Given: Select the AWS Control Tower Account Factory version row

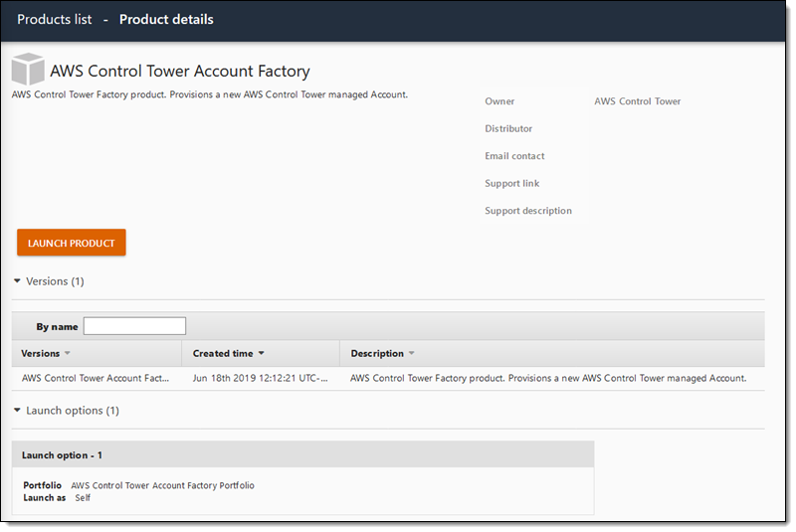Looking at the screenshot, I should pyautogui.click(x=96, y=379).
